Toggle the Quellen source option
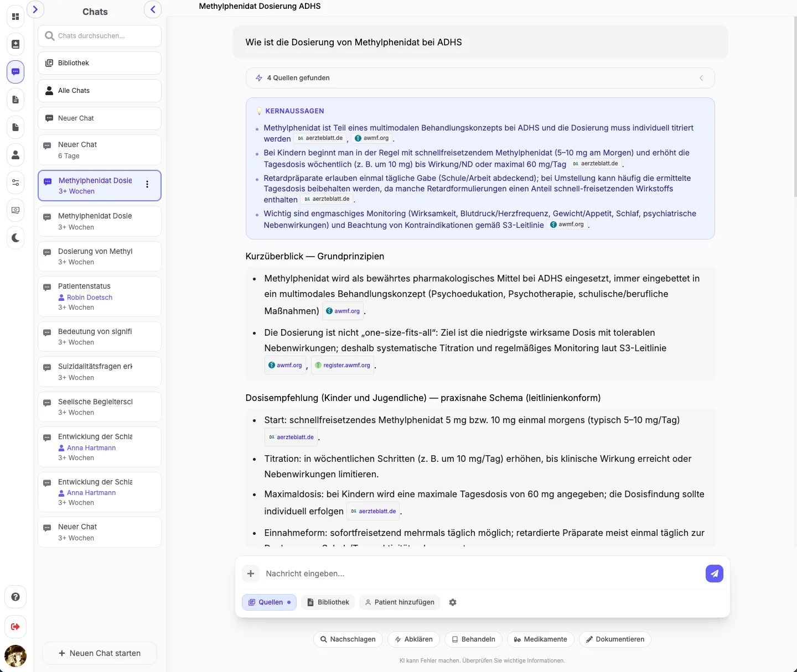Screen dimensions: 797x672 pyautogui.click(x=269, y=602)
